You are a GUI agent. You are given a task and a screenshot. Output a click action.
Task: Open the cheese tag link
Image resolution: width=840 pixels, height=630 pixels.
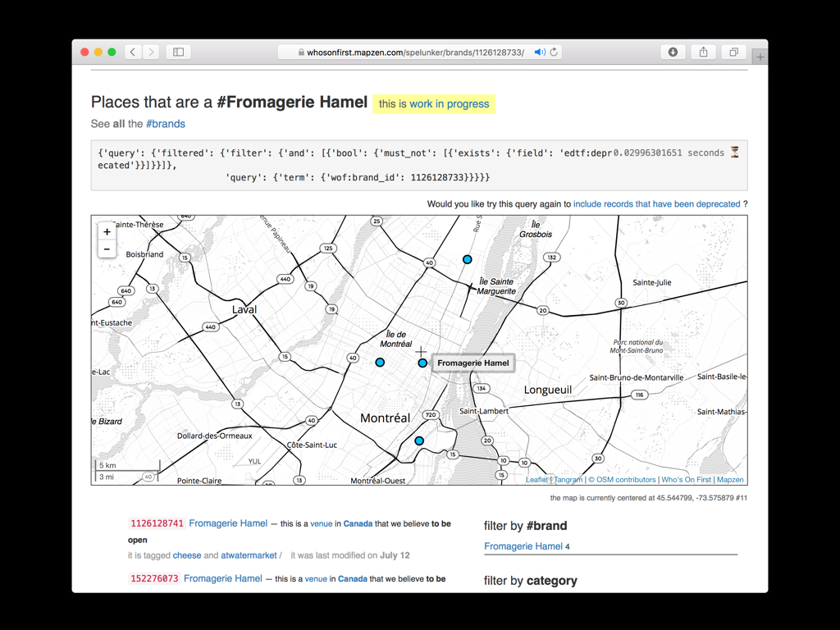[x=186, y=555]
